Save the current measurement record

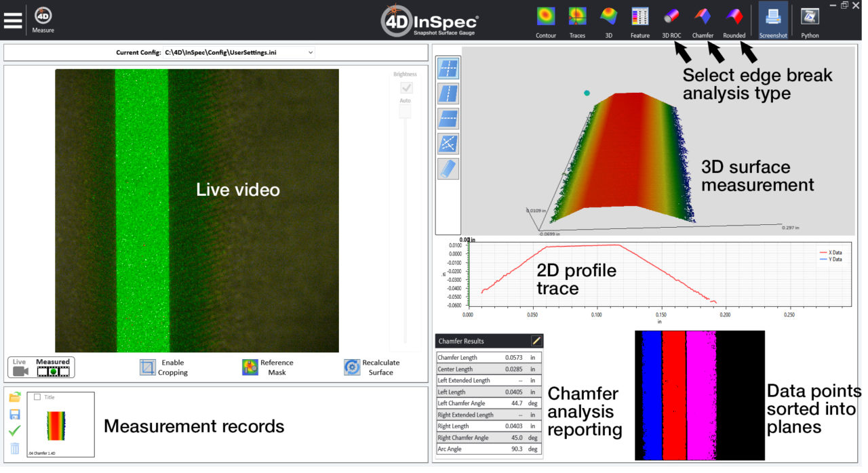pyautogui.click(x=14, y=414)
